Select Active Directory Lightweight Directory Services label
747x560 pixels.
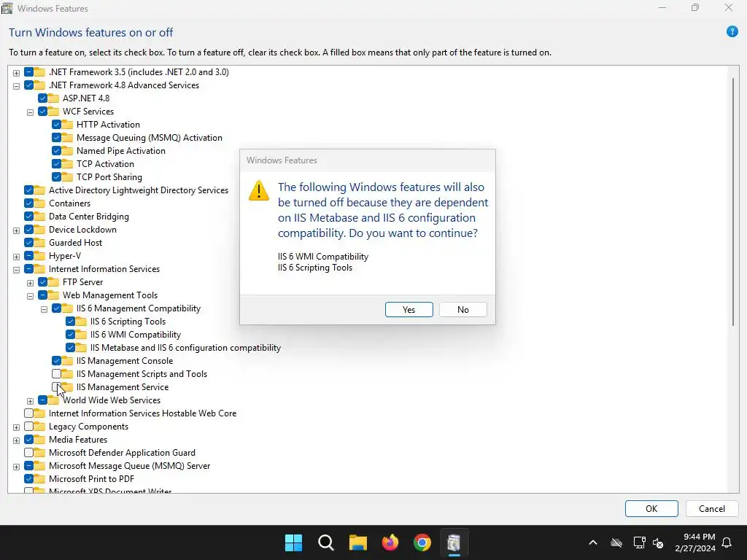click(x=138, y=190)
